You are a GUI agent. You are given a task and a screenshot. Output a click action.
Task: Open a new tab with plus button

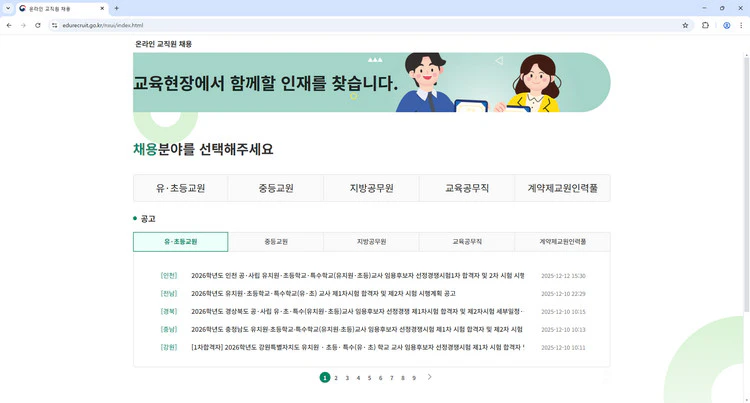116,8
